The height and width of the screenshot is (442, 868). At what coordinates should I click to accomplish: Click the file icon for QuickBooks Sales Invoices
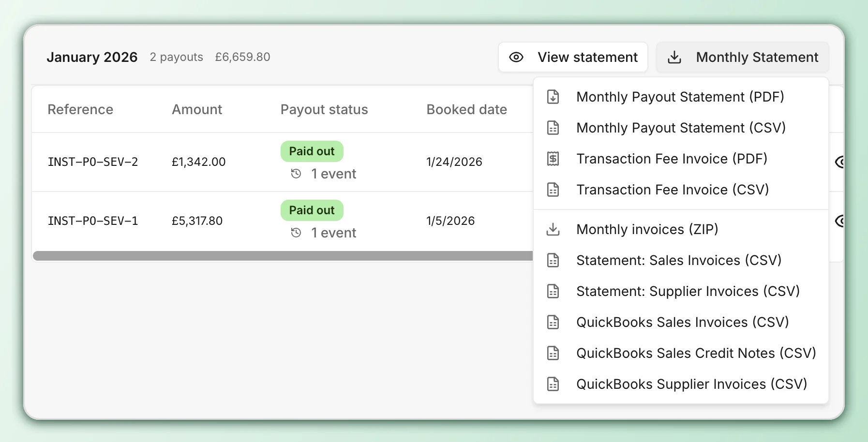click(553, 322)
